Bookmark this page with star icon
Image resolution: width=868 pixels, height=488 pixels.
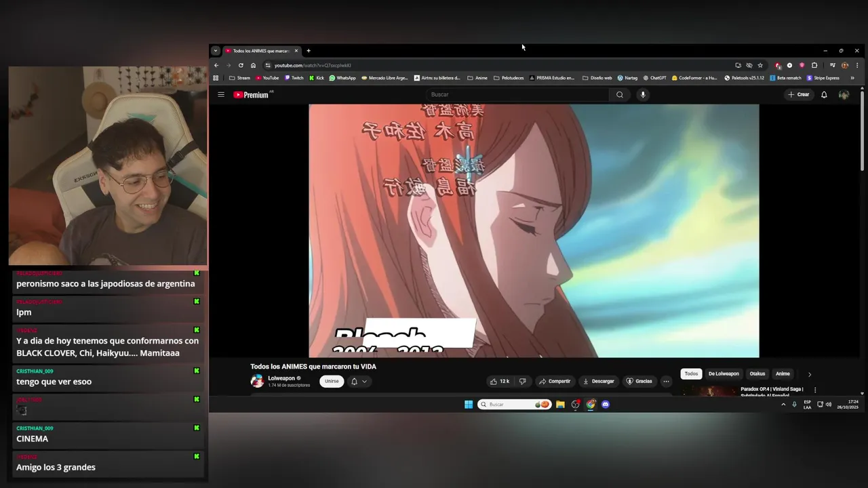click(x=760, y=66)
